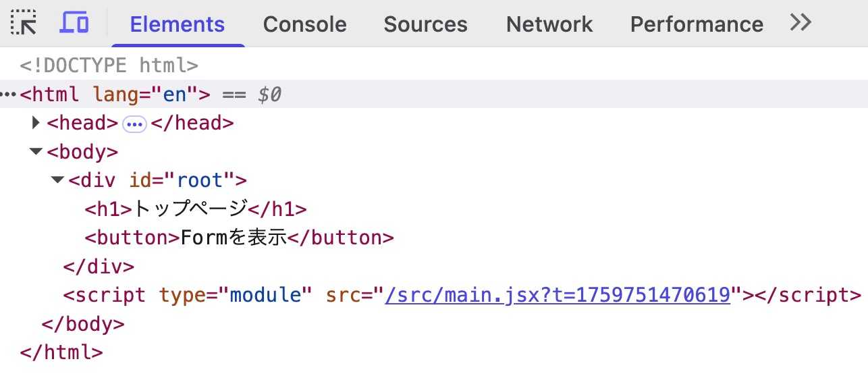Select the Elements tab
Image resolution: width=868 pixels, height=374 pixels.
(x=177, y=24)
